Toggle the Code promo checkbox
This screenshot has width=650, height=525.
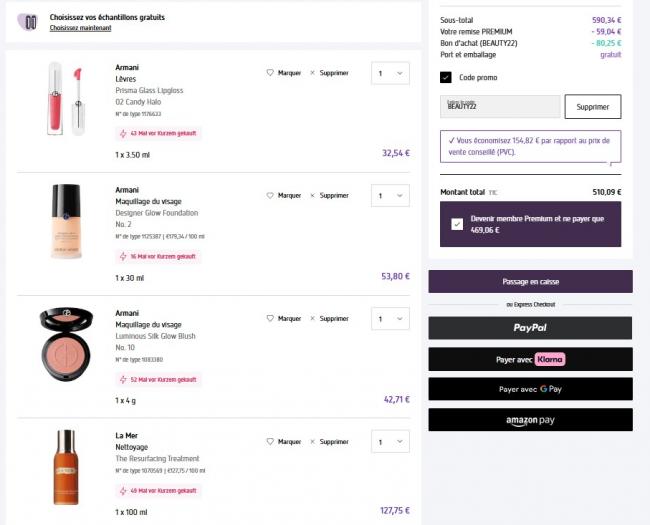click(x=446, y=77)
